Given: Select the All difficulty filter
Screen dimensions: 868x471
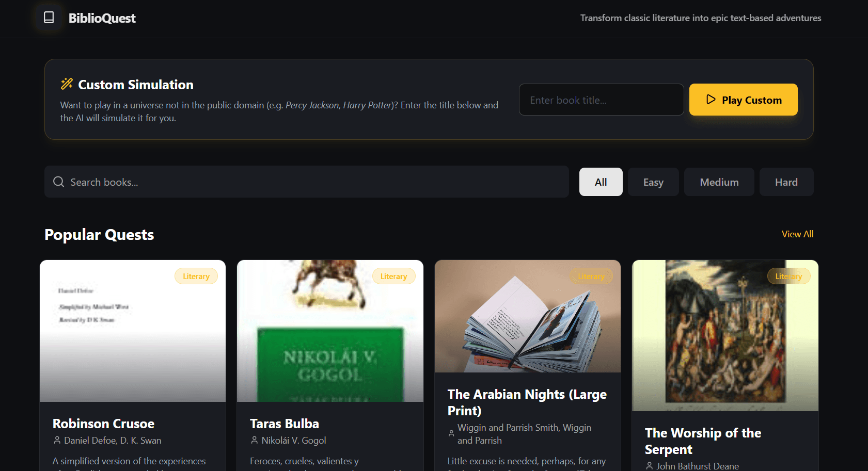Looking at the screenshot, I should coord(601,182).
